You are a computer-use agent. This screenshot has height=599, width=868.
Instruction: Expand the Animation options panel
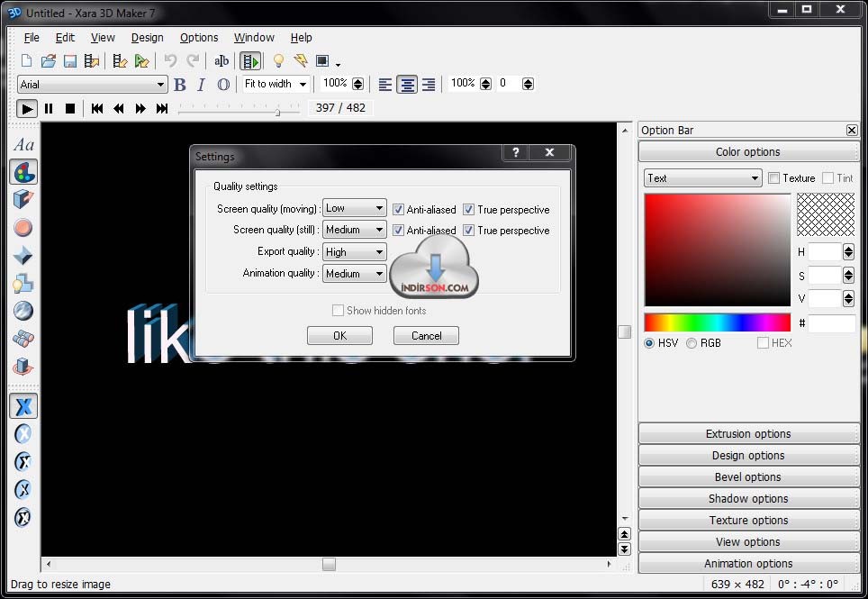coord(748,563)
